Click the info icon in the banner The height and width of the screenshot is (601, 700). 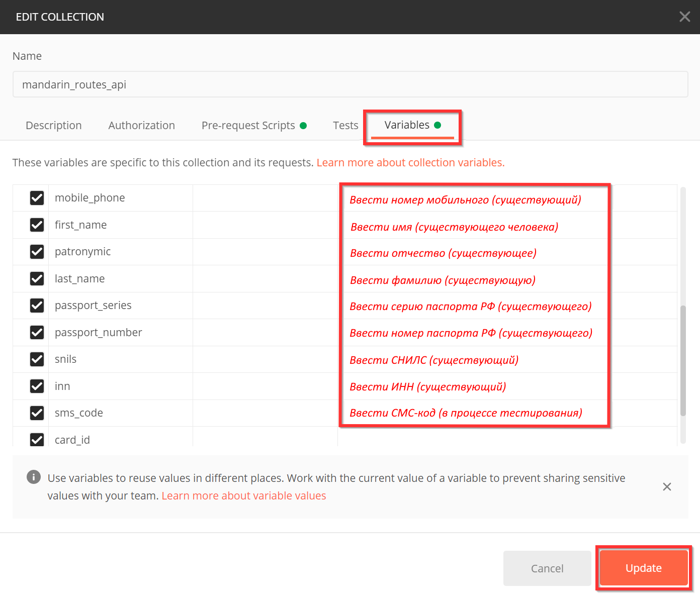point(34,477)
